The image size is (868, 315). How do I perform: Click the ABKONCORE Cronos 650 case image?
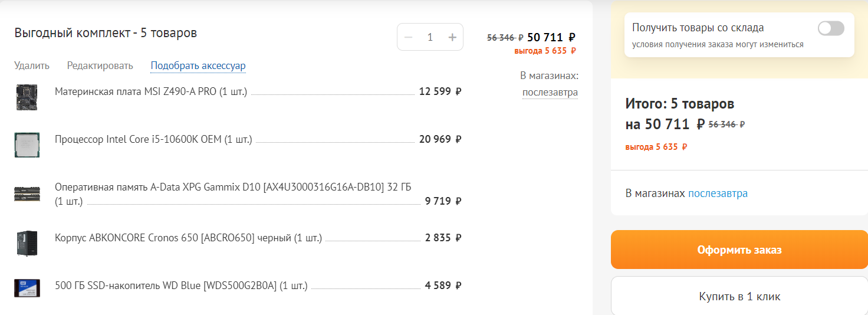[x=27, y=243]
